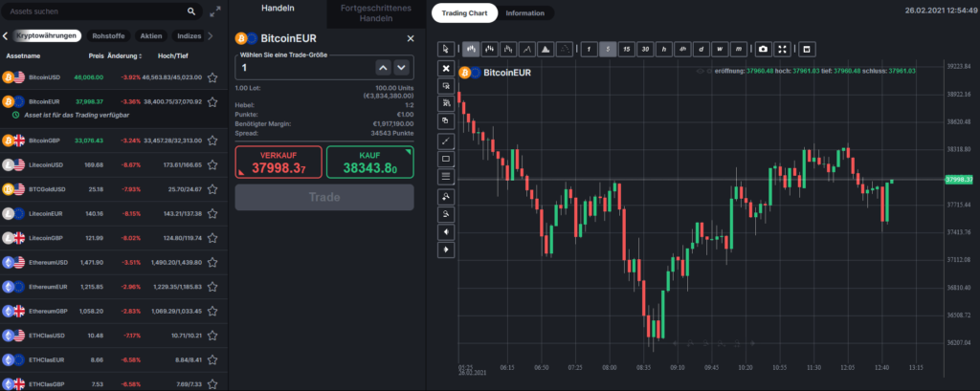Screen dimensions: 980x391
Task: Set chart timeframe to 15 minutes
Action: tap(627, 49)
